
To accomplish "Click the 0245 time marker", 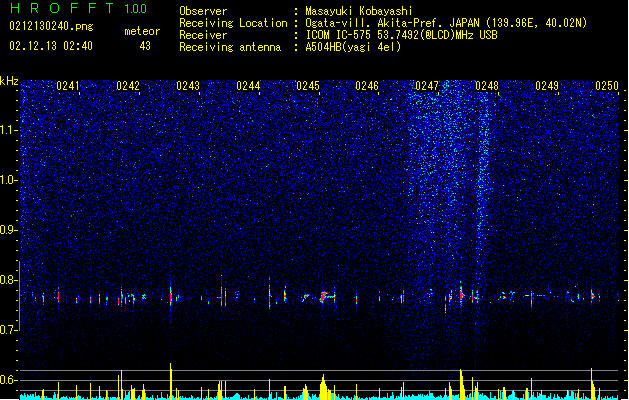I will click(308, 86).
